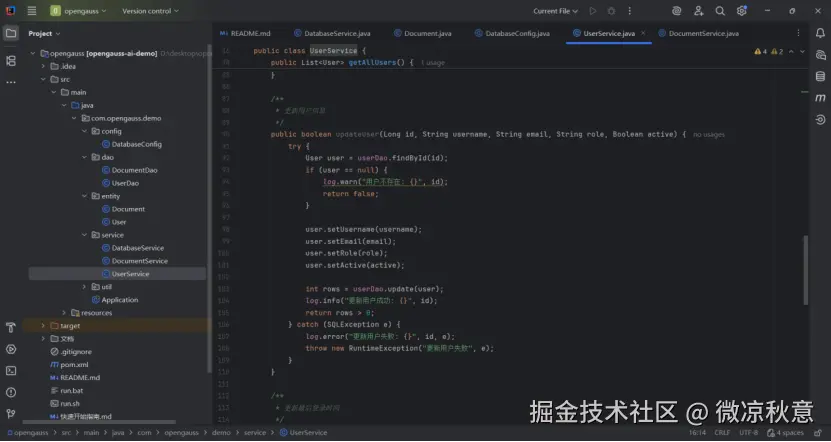Open the Project tool window icon
The image size is (831, 442).
11,33
